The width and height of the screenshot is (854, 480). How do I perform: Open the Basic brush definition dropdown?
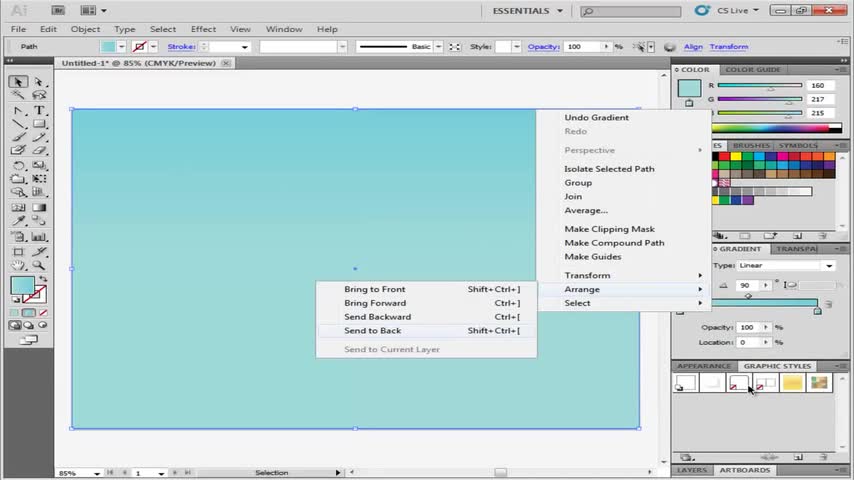[x=438, y=47]
